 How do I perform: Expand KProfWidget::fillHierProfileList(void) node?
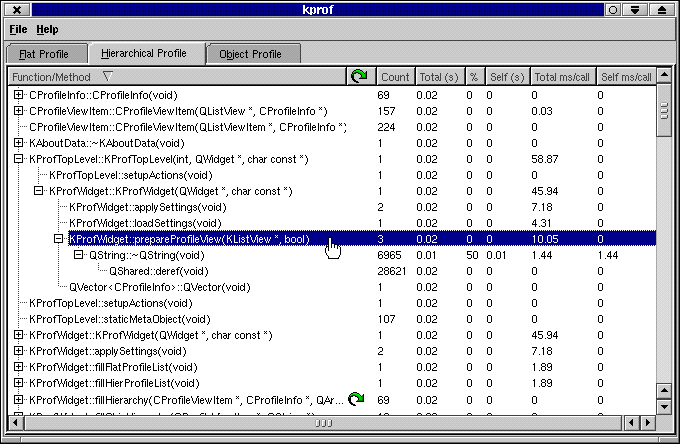click(18, 383)
